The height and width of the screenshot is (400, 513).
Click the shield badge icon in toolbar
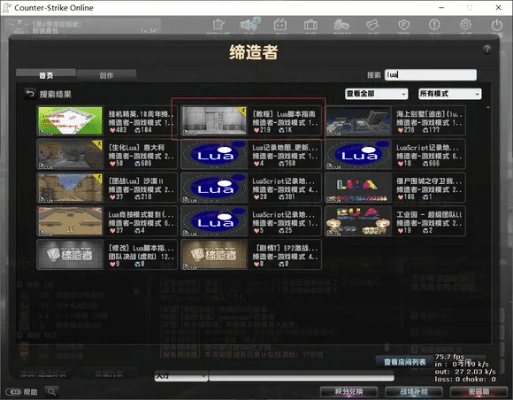[404, 25]
